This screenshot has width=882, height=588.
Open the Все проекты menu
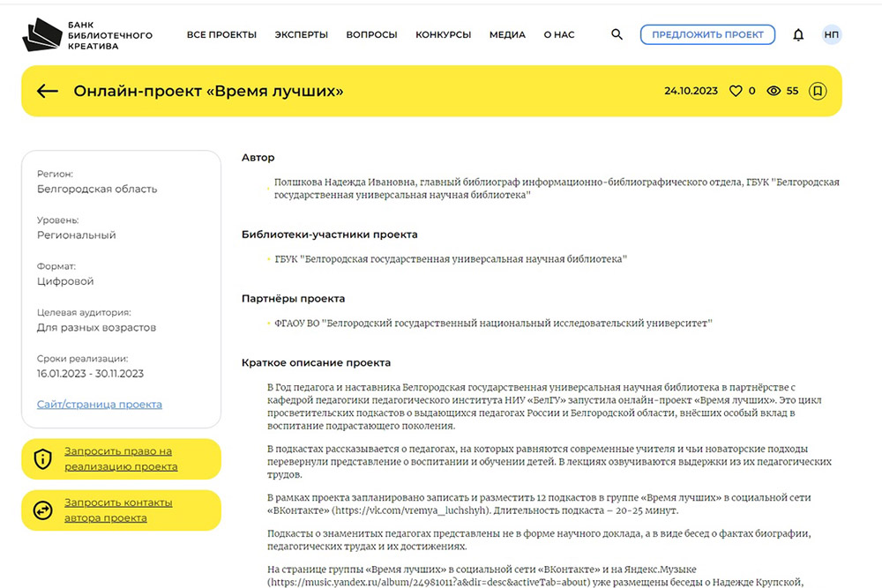[221, 35]
